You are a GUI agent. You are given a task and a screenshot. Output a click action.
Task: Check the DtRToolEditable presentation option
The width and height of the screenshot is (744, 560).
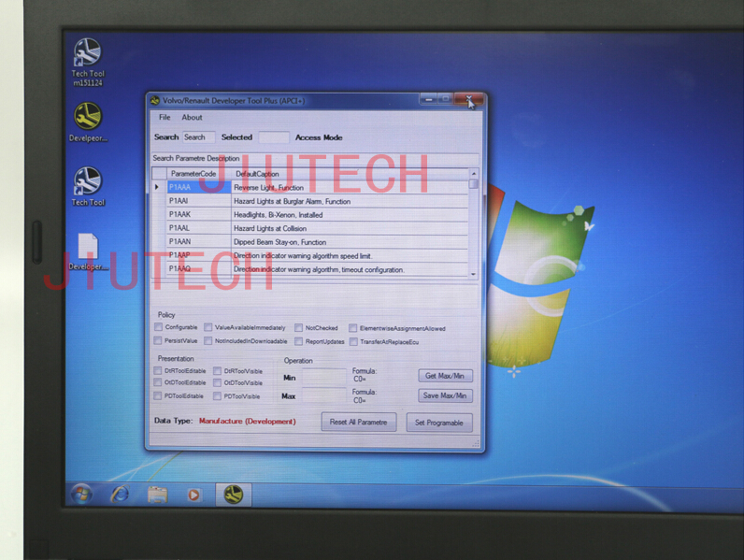click(158, 371)
